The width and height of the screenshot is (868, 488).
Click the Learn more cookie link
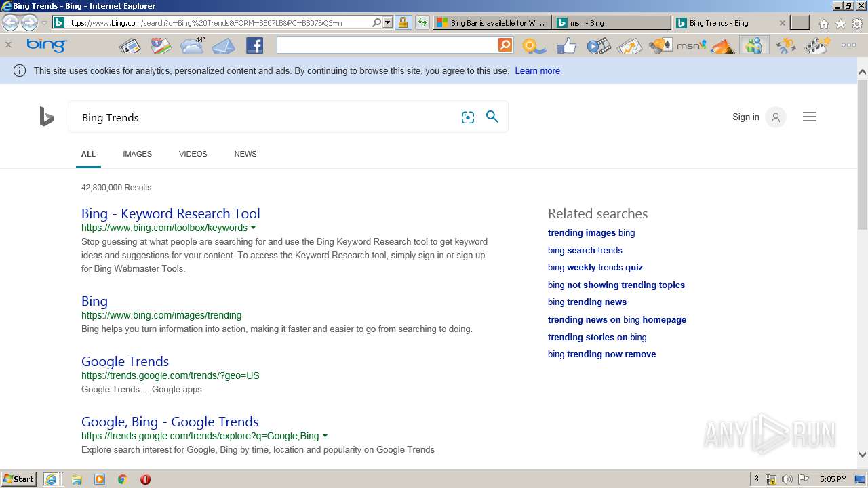(537, 70)
